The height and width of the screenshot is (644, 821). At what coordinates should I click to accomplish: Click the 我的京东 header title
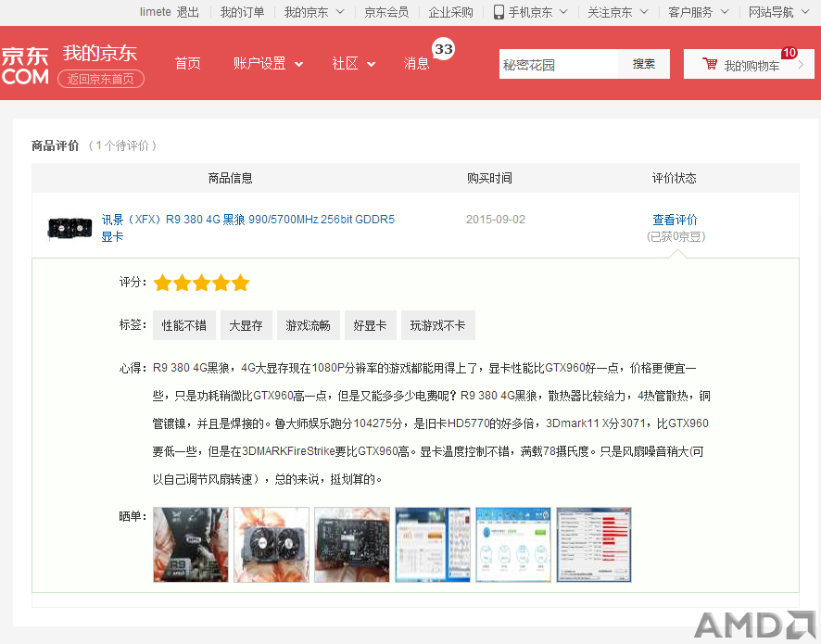tap(99, 54)
